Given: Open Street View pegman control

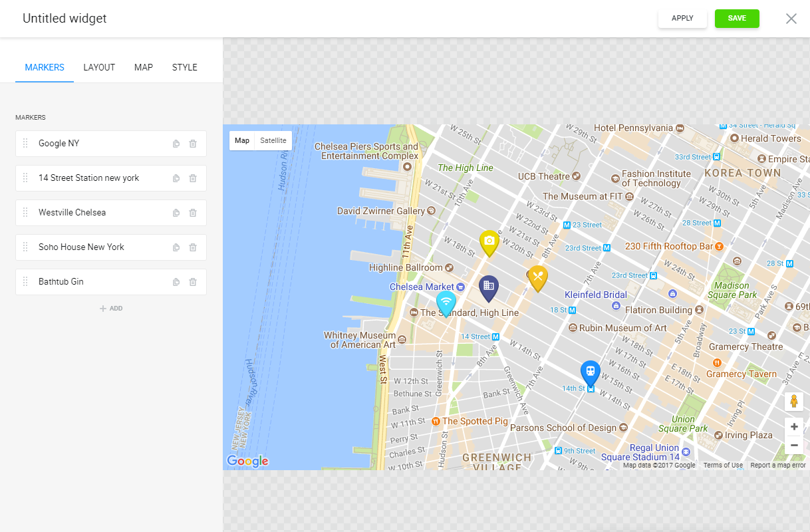Looking at the screenshot, I should point(794,402).
